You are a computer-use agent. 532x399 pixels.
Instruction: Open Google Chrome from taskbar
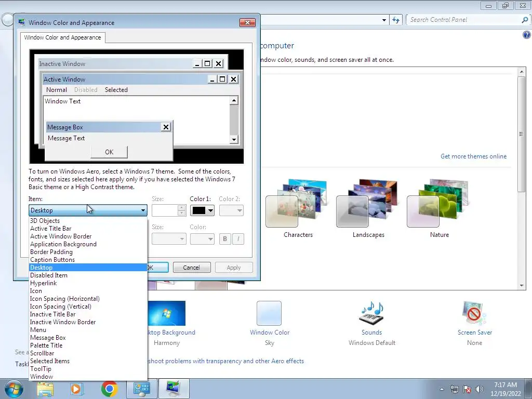coord(109,389)
